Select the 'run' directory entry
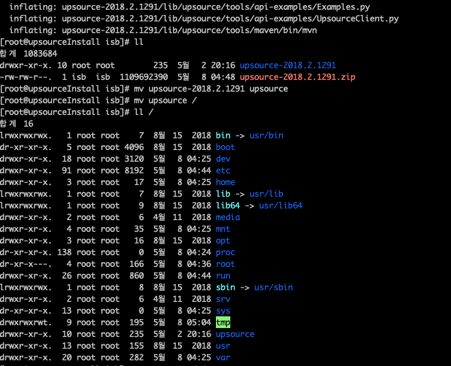Viewport: 451px width, 366px height. 223,276
